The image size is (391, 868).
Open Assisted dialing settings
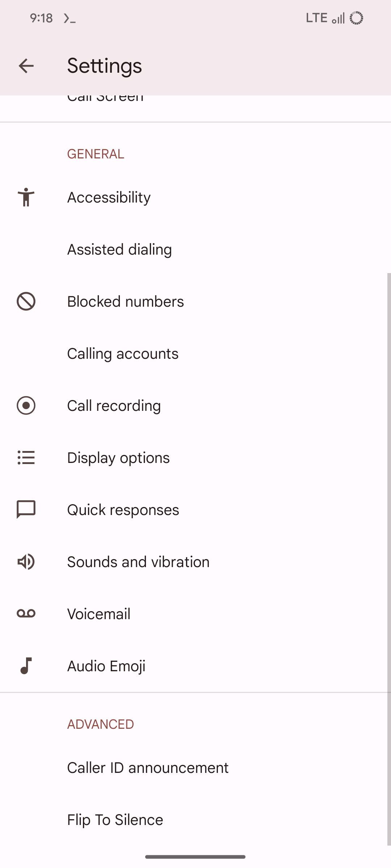[x=119, y=250]
